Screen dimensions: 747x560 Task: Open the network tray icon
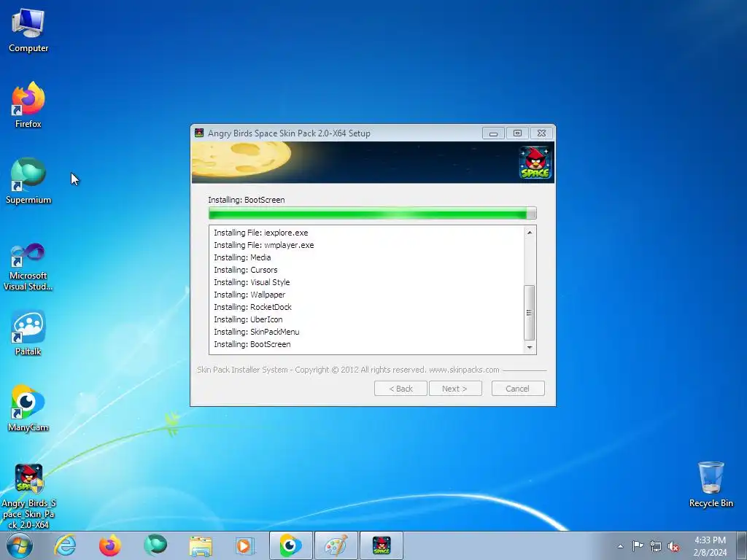pos(656,546)
